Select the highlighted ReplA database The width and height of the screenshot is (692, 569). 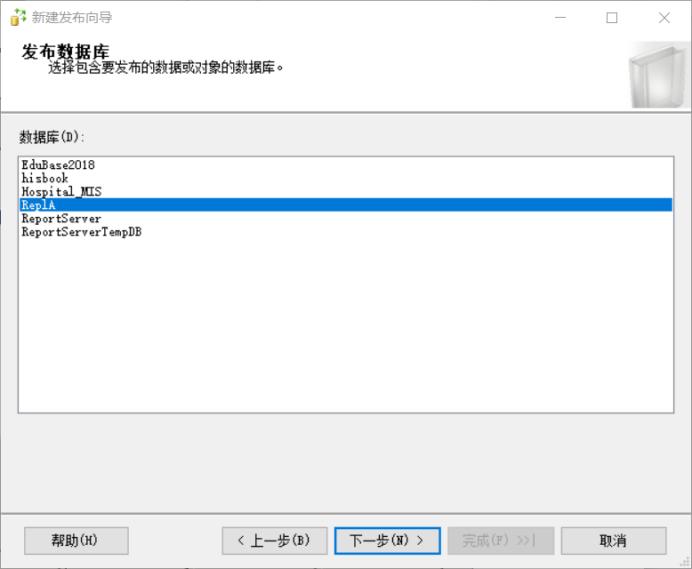(39, 205)
